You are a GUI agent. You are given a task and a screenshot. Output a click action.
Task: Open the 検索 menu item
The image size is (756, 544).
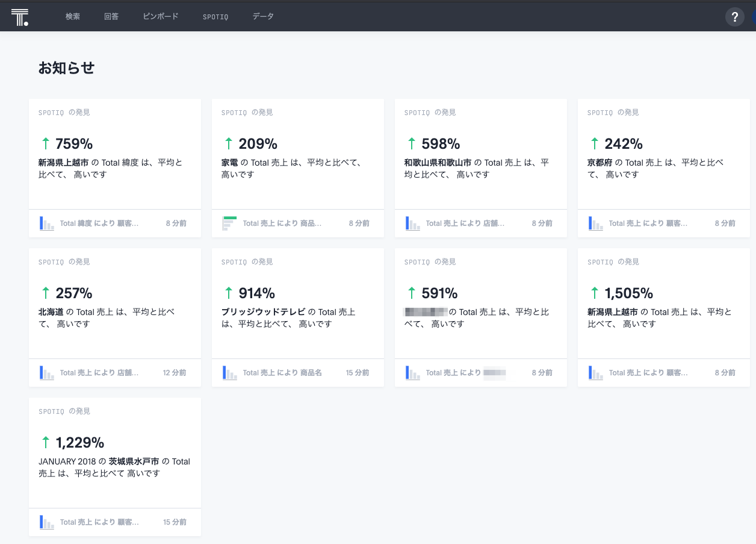click(73, 16)
